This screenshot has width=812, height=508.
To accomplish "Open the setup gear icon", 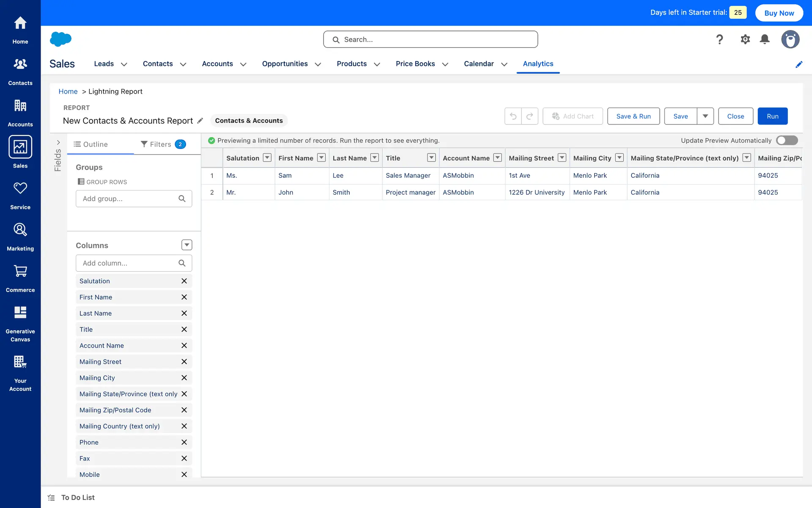I will click(745, 39).
